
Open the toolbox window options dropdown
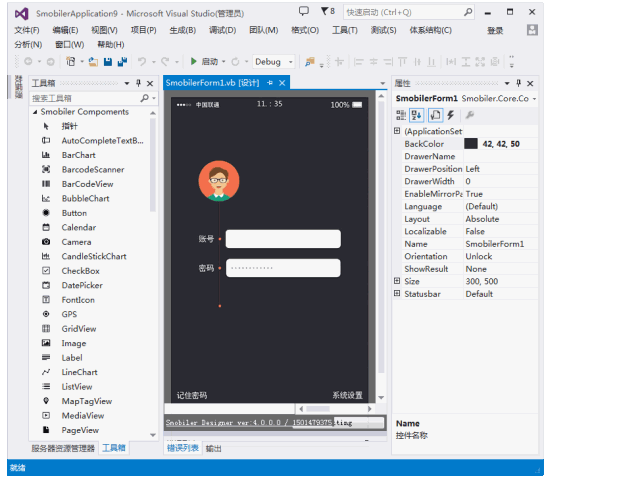[127, 83]
